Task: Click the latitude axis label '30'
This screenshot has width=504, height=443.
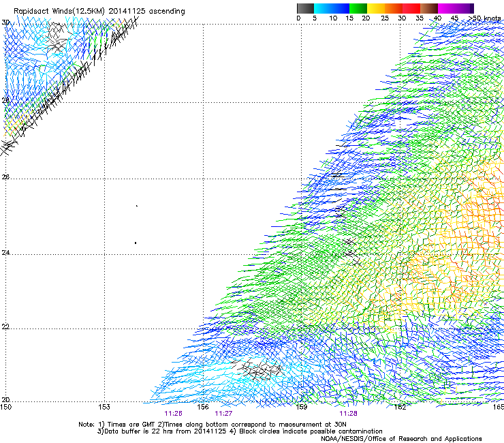Action: coord(5,22)
